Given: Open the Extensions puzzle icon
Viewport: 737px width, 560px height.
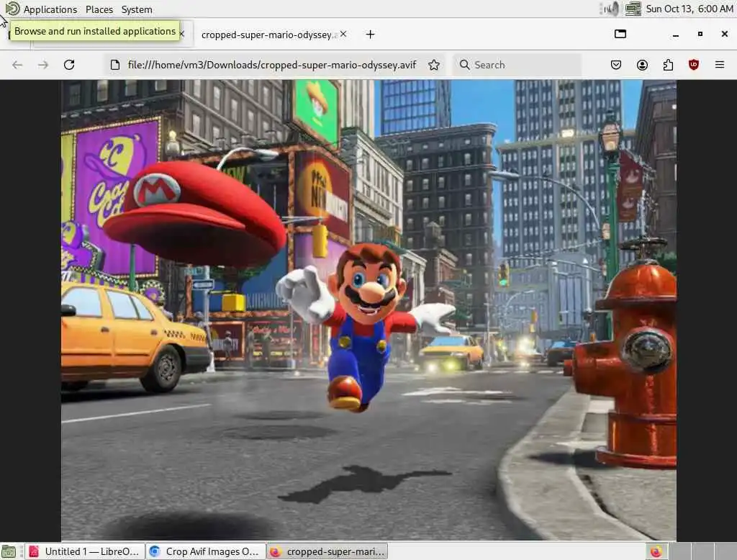Looking at the screenshot, I should 668,65.
